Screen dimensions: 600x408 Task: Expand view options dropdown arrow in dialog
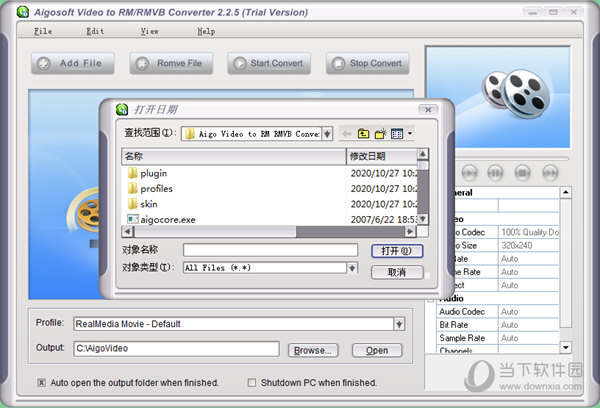pyautogui.click(x=410, y=134)
